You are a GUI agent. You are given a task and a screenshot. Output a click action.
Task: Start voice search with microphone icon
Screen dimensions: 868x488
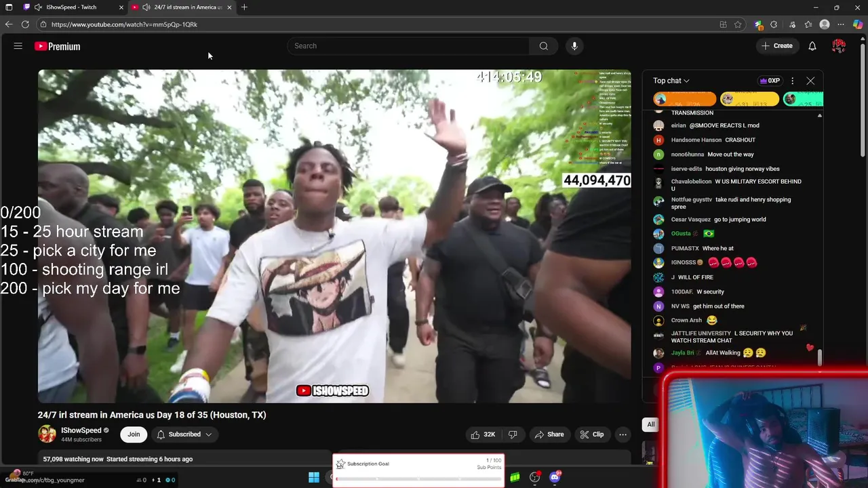[x=574, y=46]
